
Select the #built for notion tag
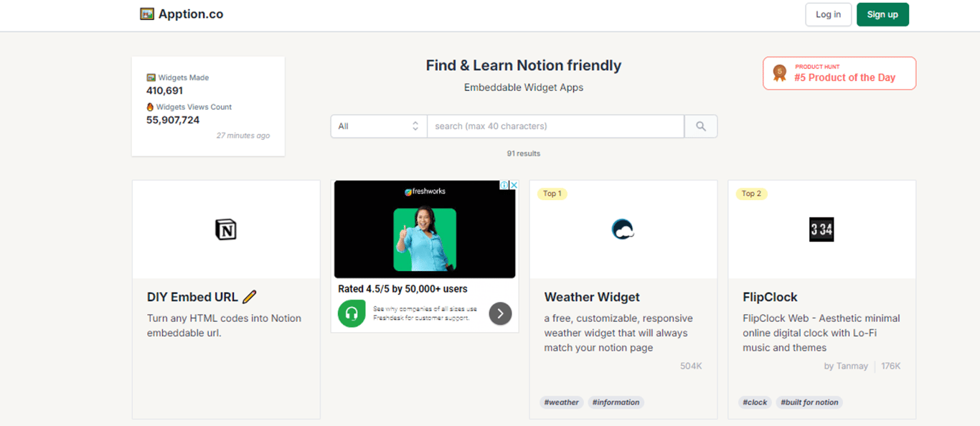(809, 402)
